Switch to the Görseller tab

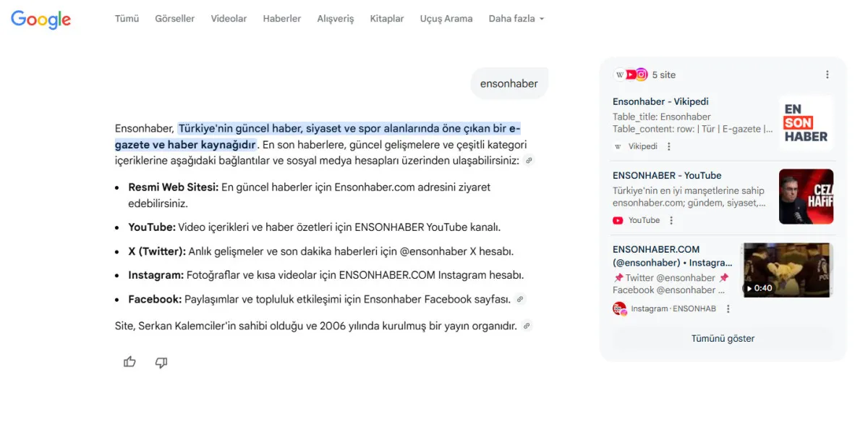174,18
